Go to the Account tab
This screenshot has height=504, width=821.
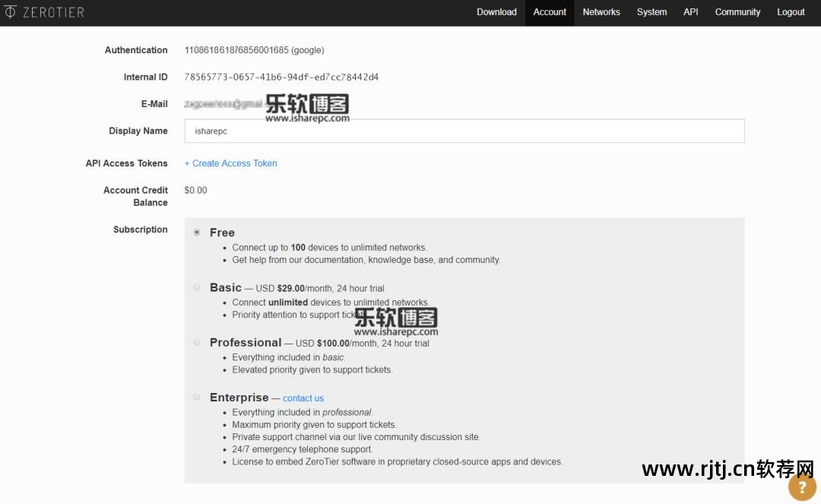(x=550, y=12)
